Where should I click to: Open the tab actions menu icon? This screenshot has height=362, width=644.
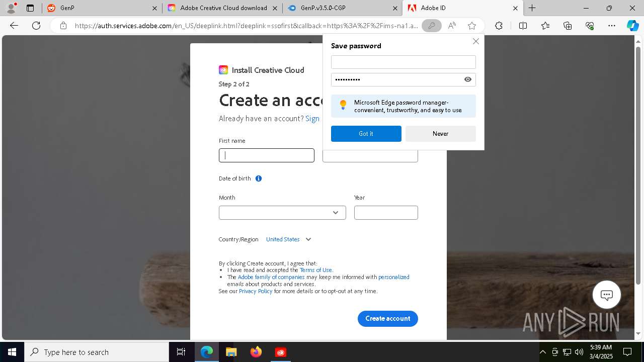pos(30,8)
